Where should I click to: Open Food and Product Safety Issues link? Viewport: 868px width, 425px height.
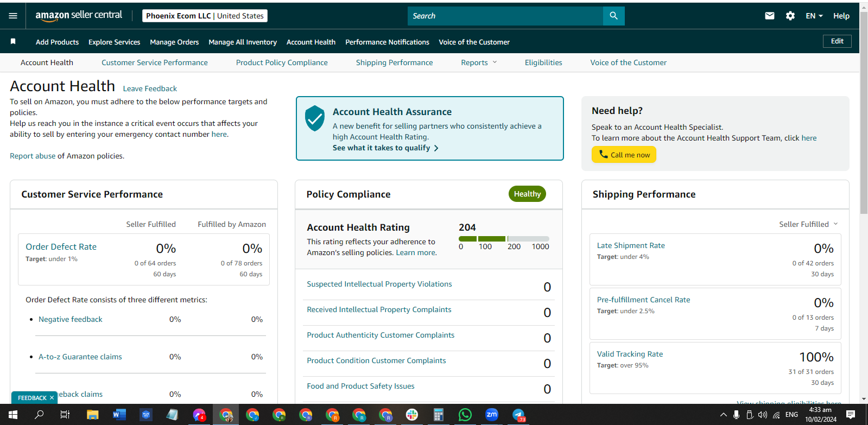tap(360, 386)
